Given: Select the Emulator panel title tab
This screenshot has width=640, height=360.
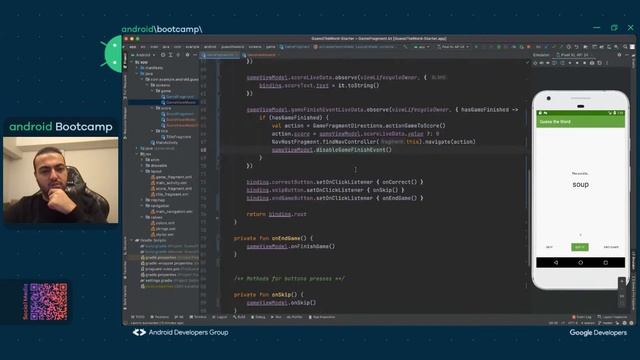Looking at the screenshot, I should 542,55.
